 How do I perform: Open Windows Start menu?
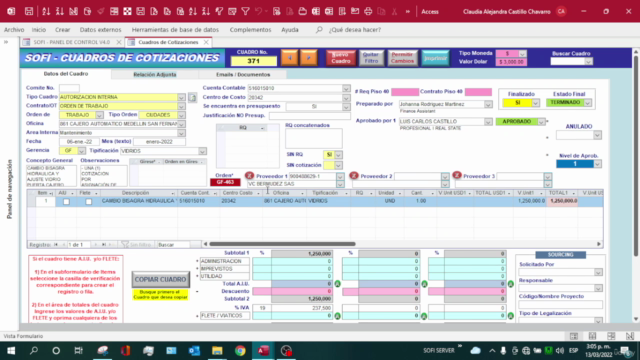pyautogui.click(x=11, y=351)
